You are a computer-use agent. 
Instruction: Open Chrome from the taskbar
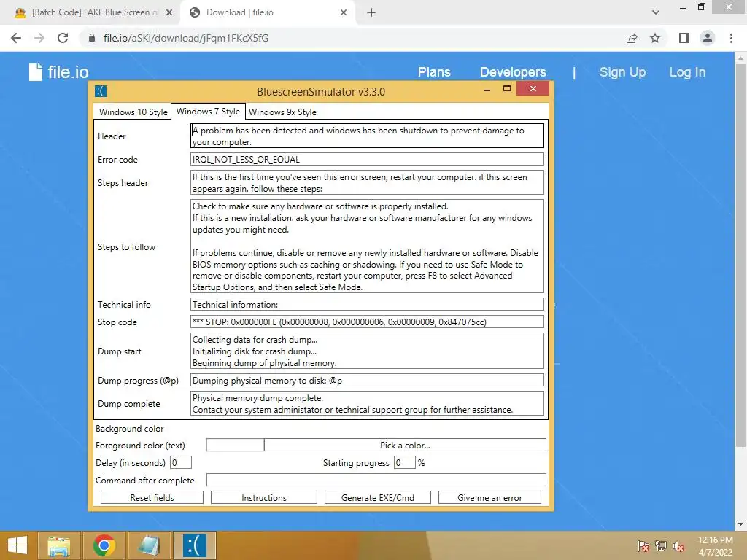104,545
